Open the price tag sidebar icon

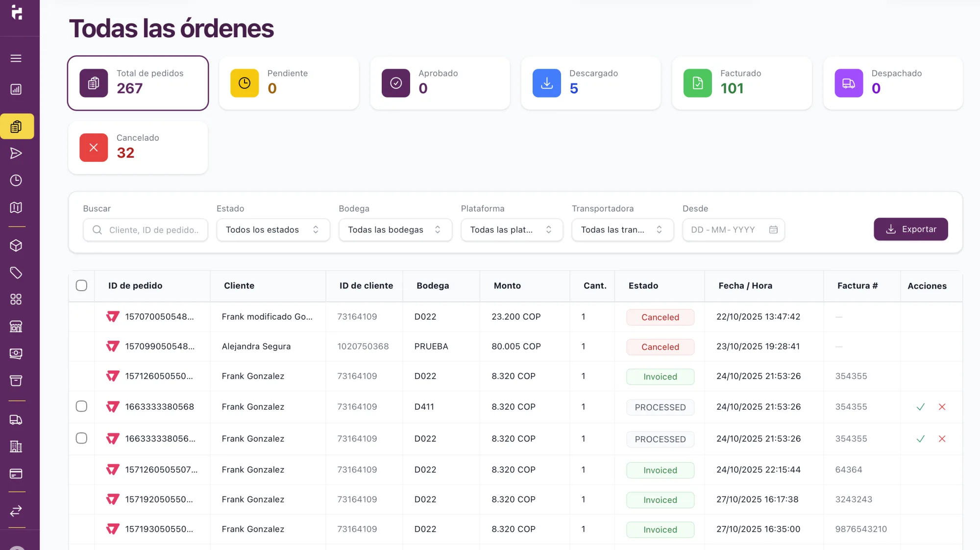click(x=16, y=273)
